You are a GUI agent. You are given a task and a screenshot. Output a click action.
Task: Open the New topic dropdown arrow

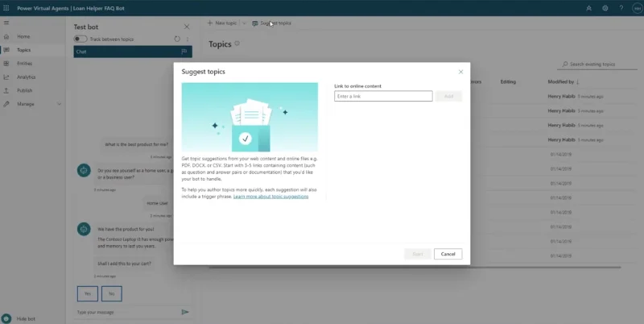244,23
